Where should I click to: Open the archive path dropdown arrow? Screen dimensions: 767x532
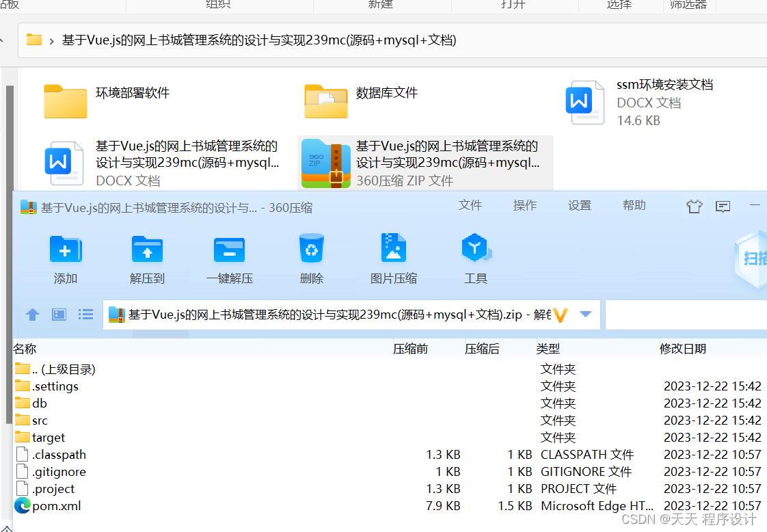[x=586, y=314]
